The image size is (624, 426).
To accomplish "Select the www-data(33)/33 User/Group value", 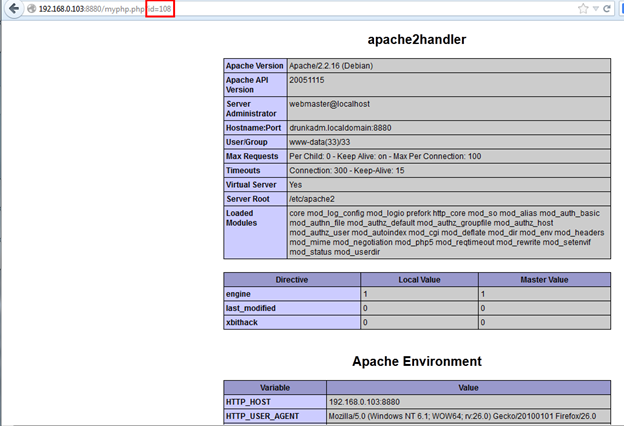I will (x=325, y=143).
